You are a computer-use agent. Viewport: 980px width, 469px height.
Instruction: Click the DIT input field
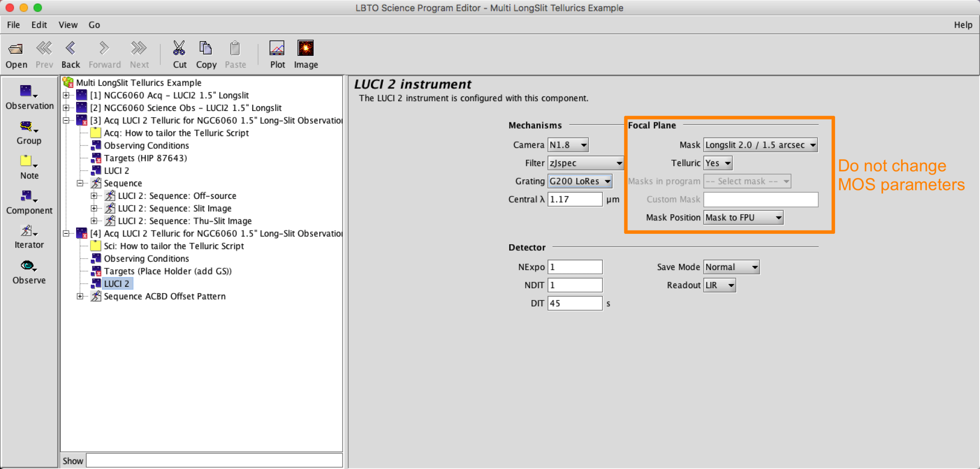575,304
